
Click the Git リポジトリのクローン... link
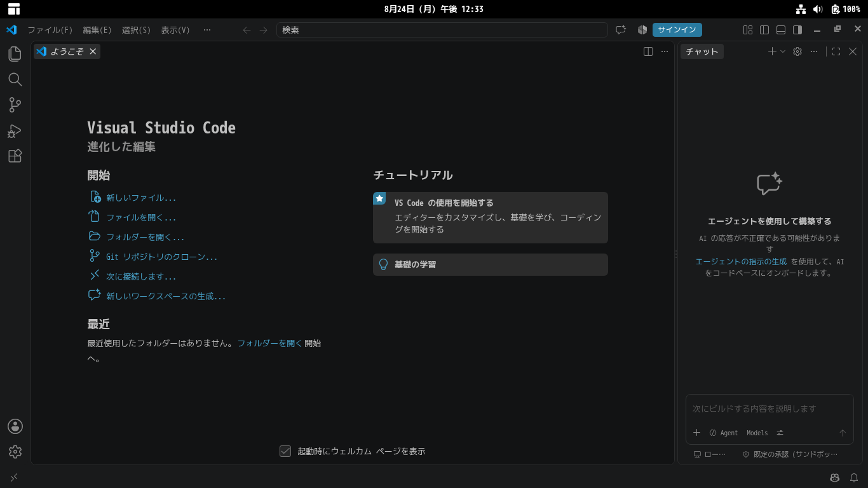tap(162, 257)
